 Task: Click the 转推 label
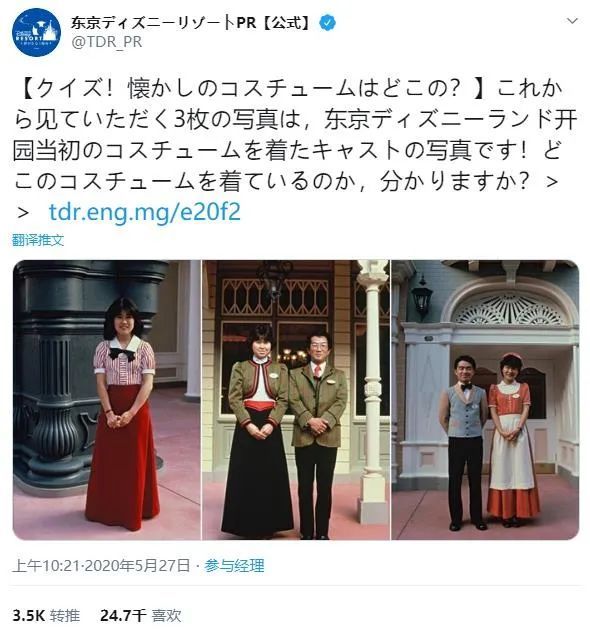pos(65,615)
